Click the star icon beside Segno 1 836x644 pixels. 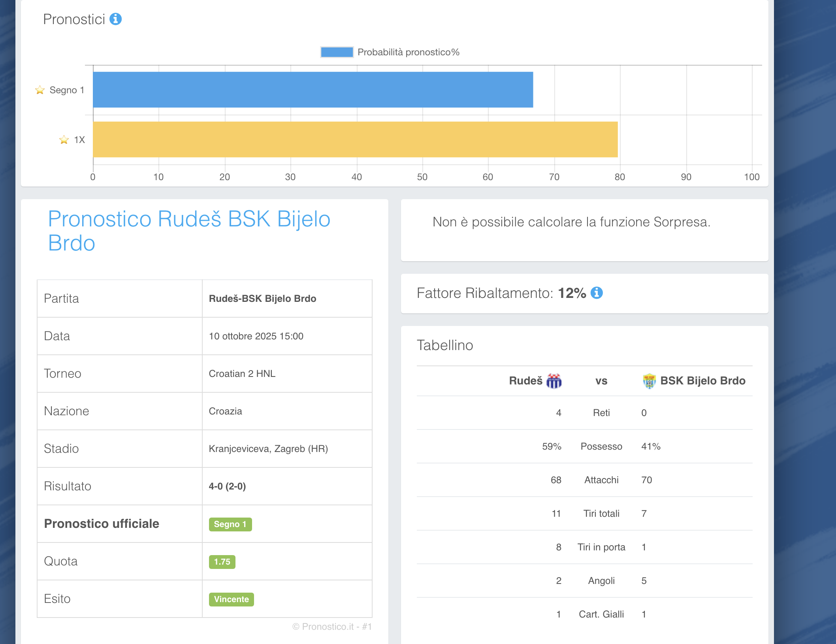(40, 90)
